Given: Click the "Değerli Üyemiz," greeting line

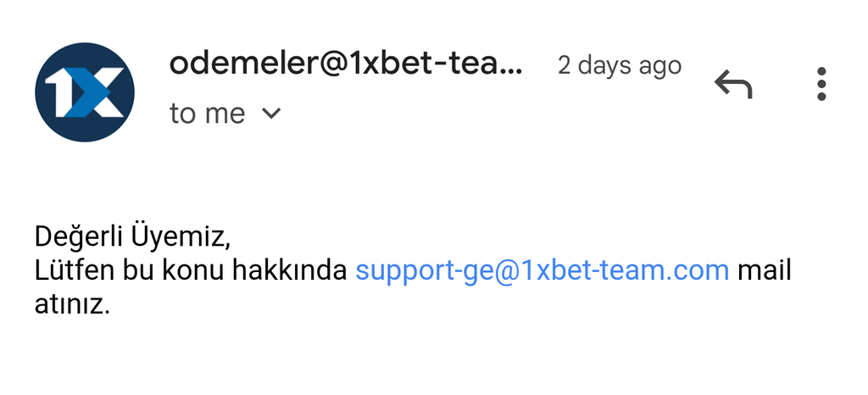Looking at the screenshot, I should pos(132,236).
